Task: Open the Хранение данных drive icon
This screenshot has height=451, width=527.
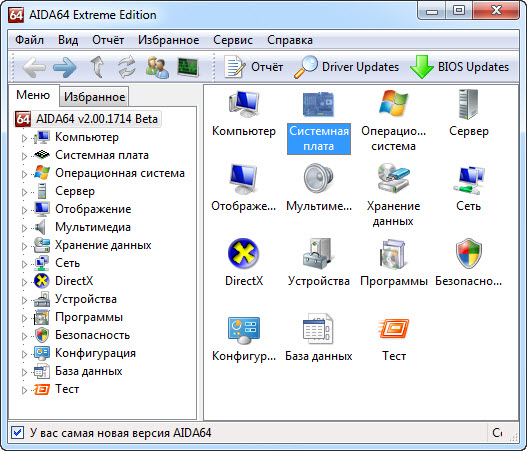Action: tap(393, 178)
